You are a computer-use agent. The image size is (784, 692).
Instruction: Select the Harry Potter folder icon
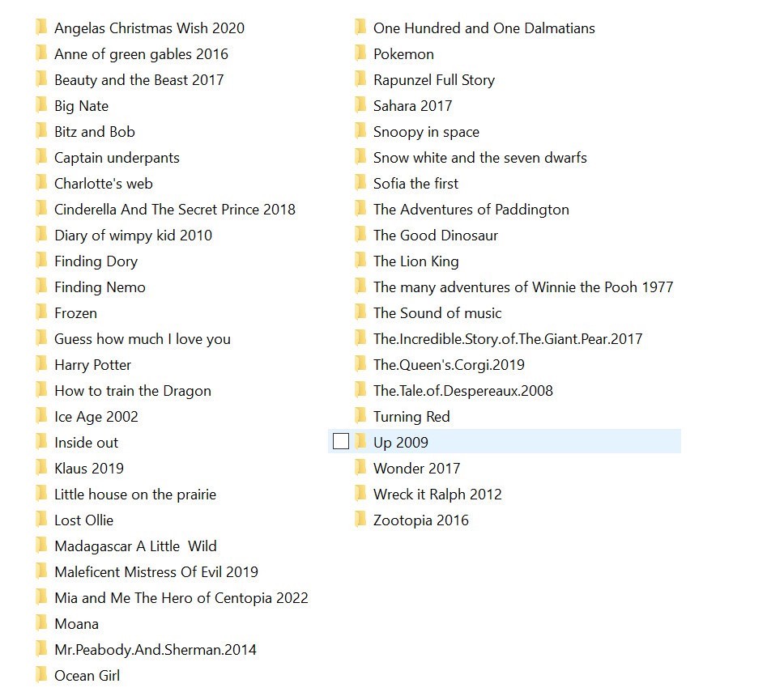[41, 364]
